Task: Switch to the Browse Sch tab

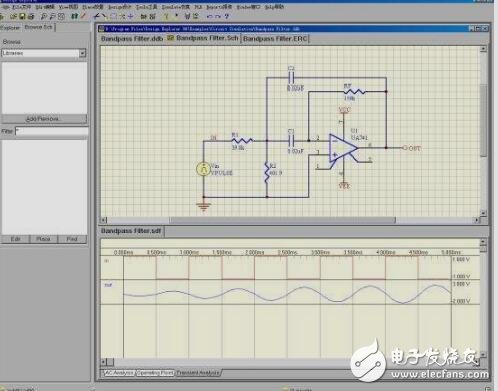Action: point(38,27)
